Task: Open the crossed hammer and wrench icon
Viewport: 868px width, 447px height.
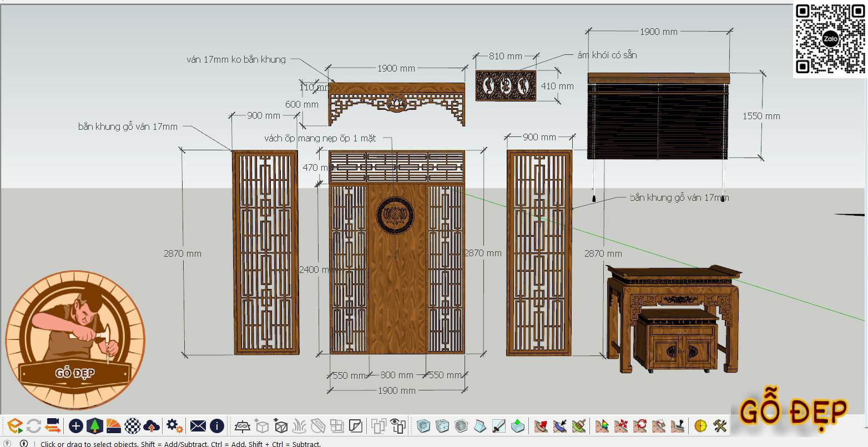Action: 720,426
